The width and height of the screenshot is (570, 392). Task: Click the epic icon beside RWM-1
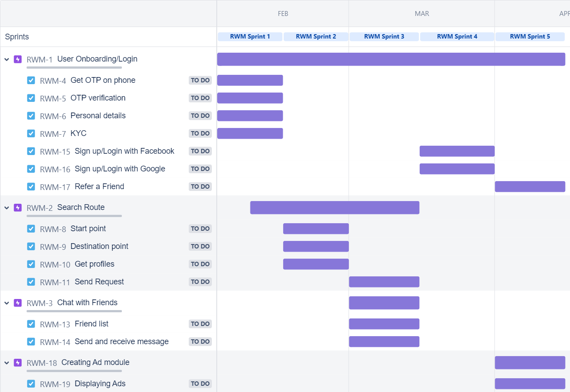pyautogui.click(x=18, y=59)
